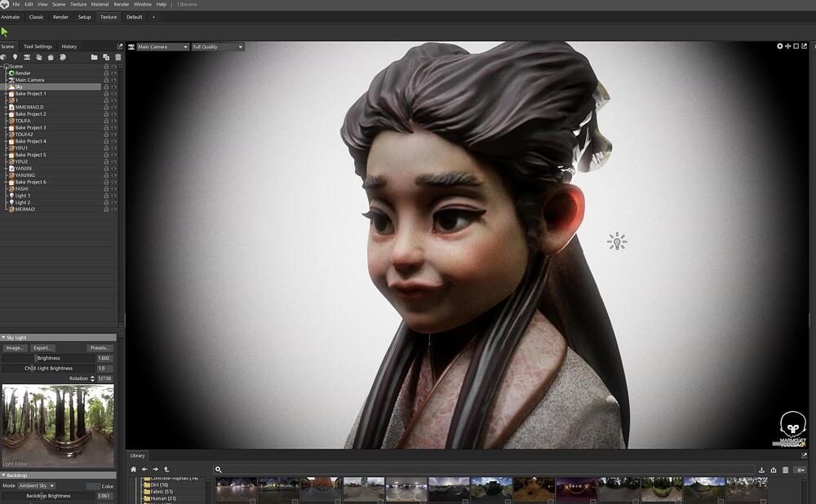
Task: Open the File menu
Action: click(x=16, y=4)
